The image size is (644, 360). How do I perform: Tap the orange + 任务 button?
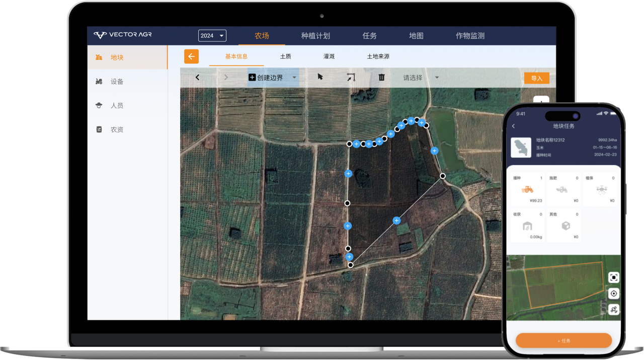click(563, 341)
